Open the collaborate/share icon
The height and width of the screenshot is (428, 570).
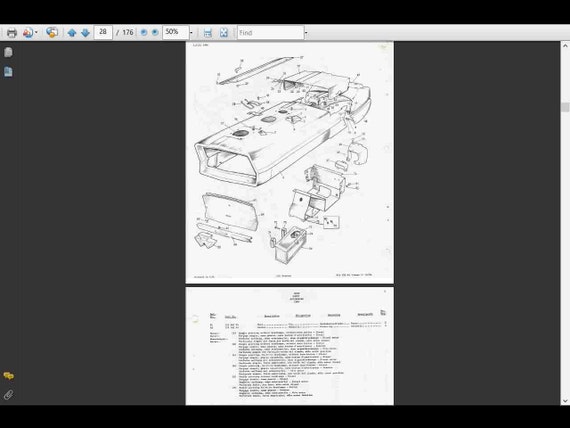[x=52, y=32]
